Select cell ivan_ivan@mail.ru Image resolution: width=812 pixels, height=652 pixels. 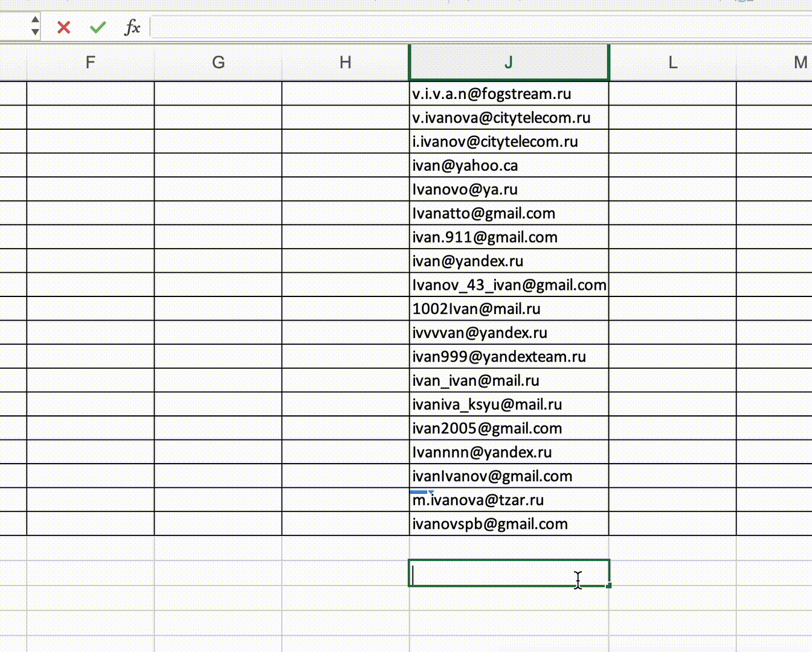click(x=509, y=380)
